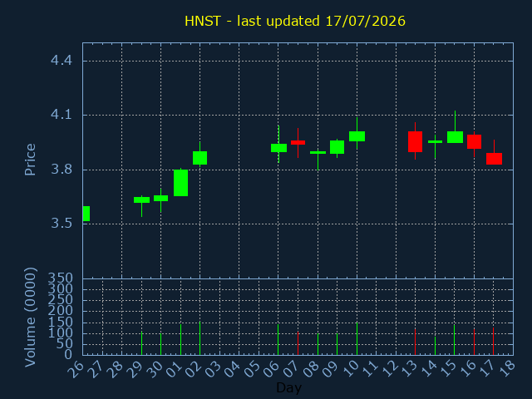
Task: Click the day 06 x-axis tick label
Action: (272, 368)
